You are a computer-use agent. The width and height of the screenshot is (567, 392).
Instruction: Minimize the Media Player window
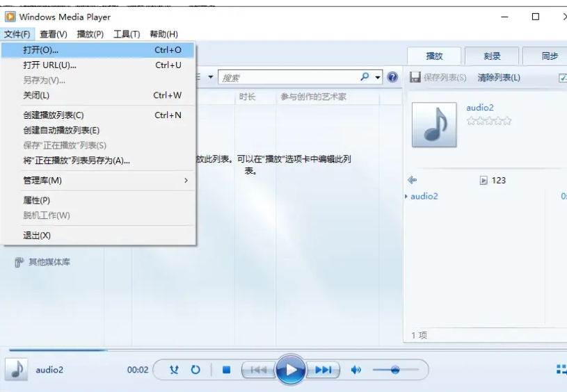click(x=505, y=17)
